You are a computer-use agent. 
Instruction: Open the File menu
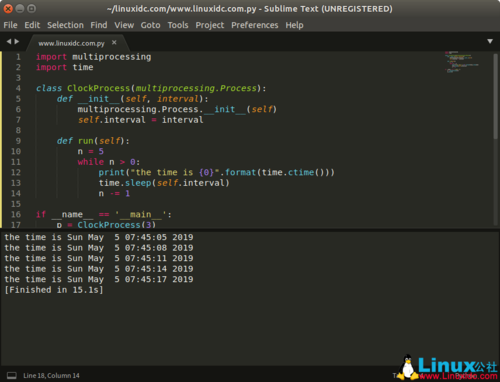coord(10,25)
